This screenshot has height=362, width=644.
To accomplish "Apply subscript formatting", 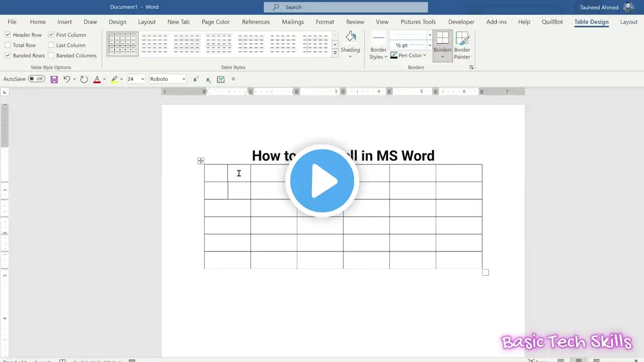I will (208, 79).
